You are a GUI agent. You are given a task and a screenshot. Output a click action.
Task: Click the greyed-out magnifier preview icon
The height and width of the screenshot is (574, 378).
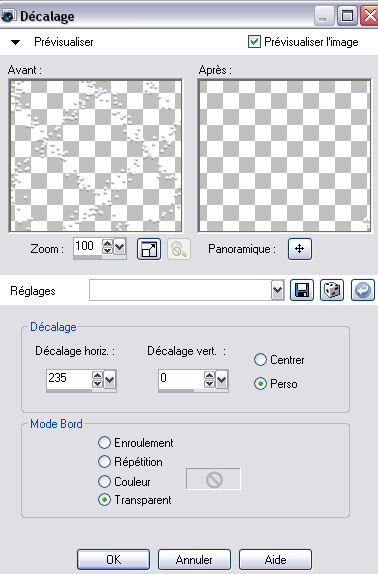[x=179, y=249]
